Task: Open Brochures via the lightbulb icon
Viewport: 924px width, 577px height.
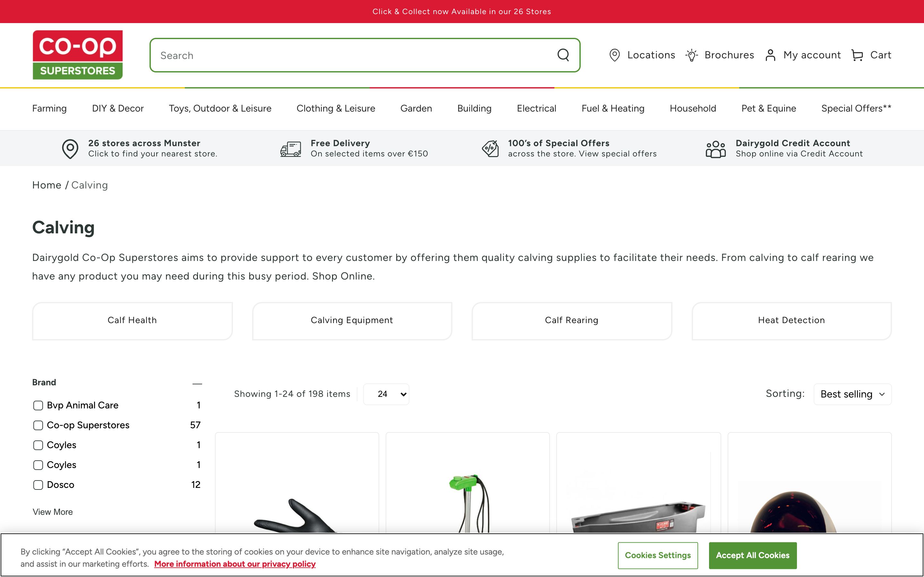Action: point(691,55)
